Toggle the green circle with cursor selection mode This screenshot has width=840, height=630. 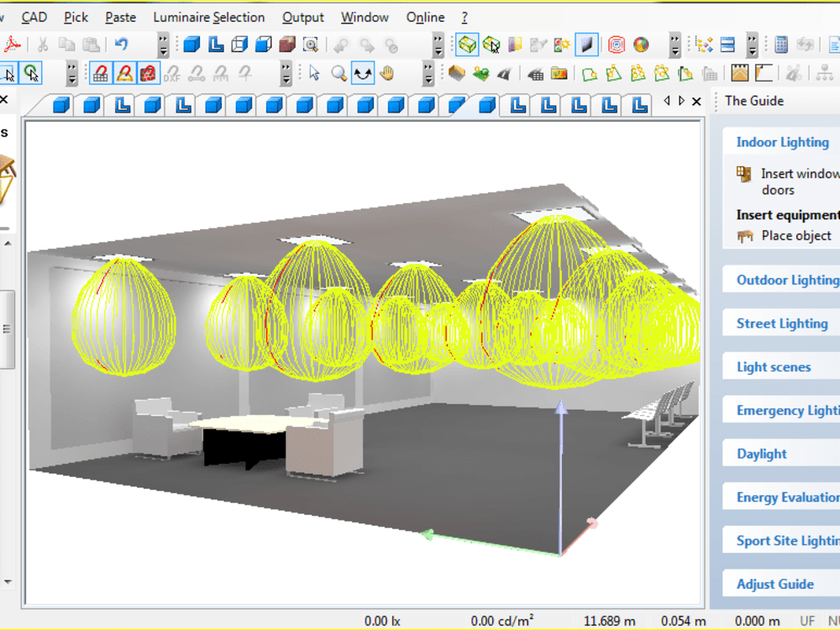point(32,73)
